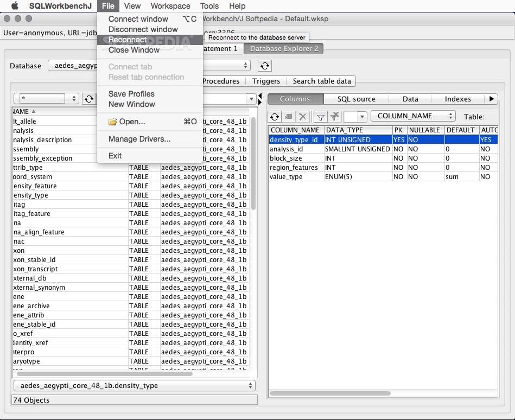This screenshot has height=420, width=515.
Task: Sort by PK column header
Action: coord(399,130)
